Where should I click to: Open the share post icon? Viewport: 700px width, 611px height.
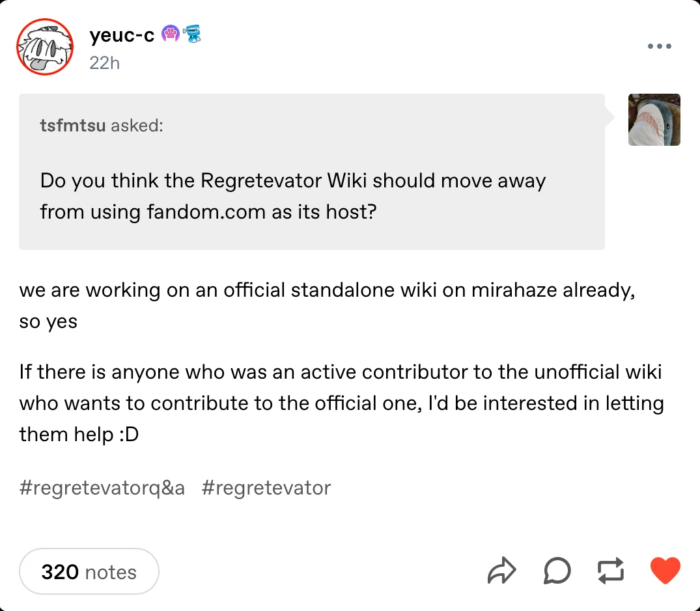tap(501, 571)
